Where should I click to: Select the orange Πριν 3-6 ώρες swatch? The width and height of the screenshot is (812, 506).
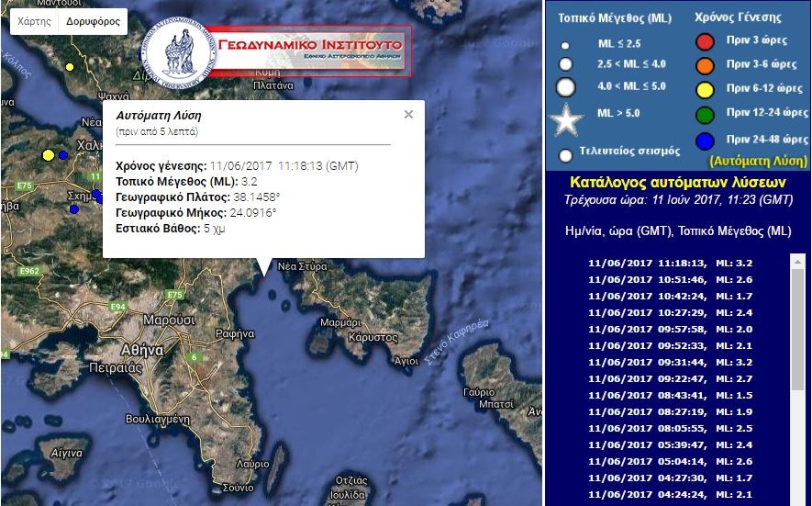[705, 65]
